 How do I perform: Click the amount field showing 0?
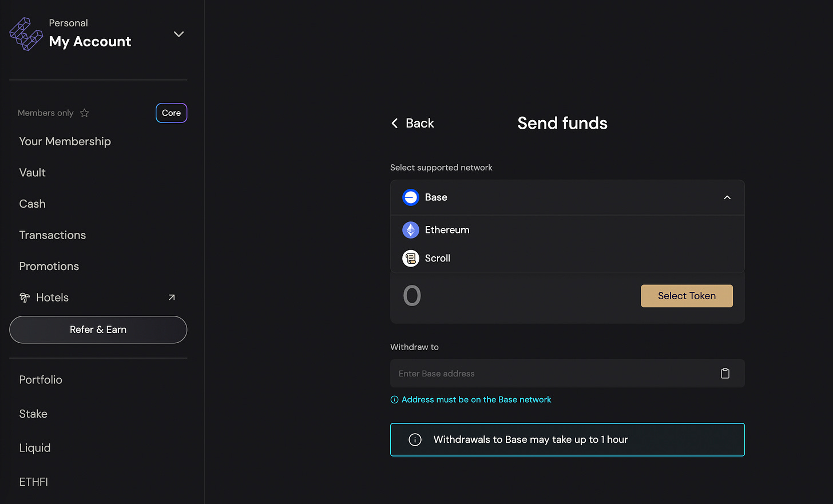click(412, 296)
